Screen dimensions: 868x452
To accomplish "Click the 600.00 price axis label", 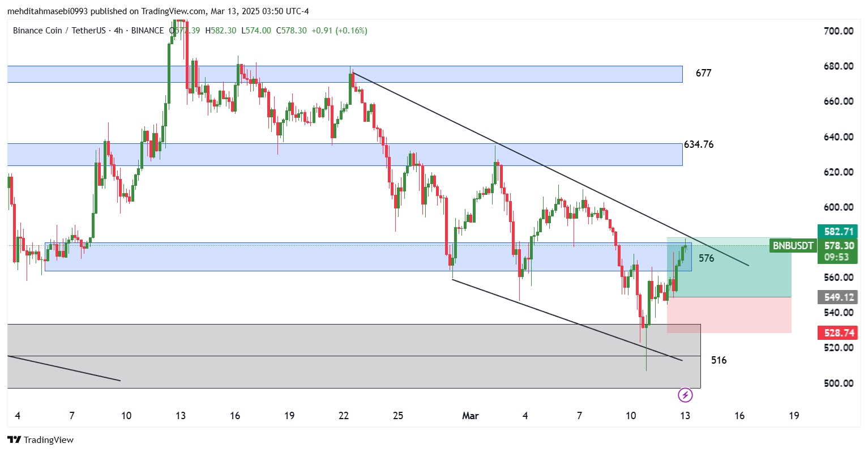I will 839,207.
